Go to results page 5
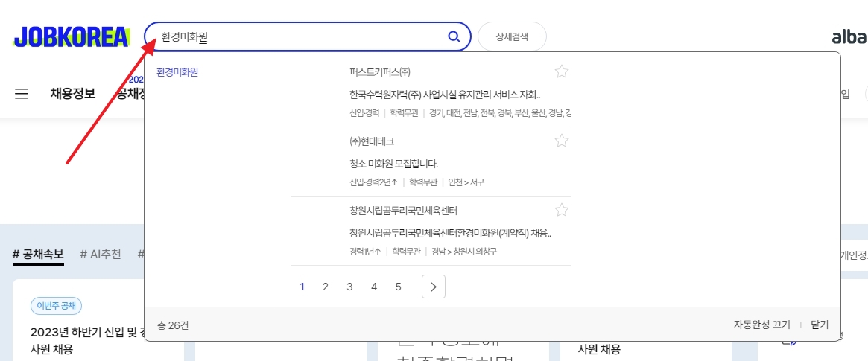868x361 pixels. 399,287
